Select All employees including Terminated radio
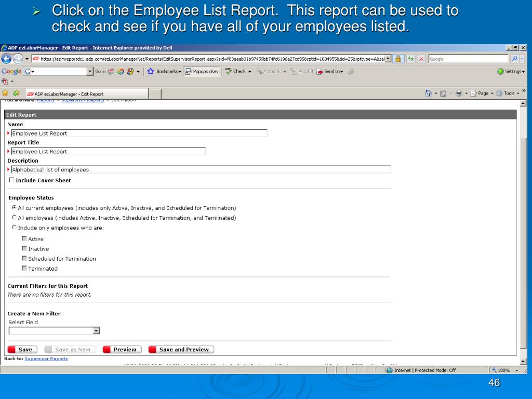The image size is (532, 399). click(x=14, y=217)
